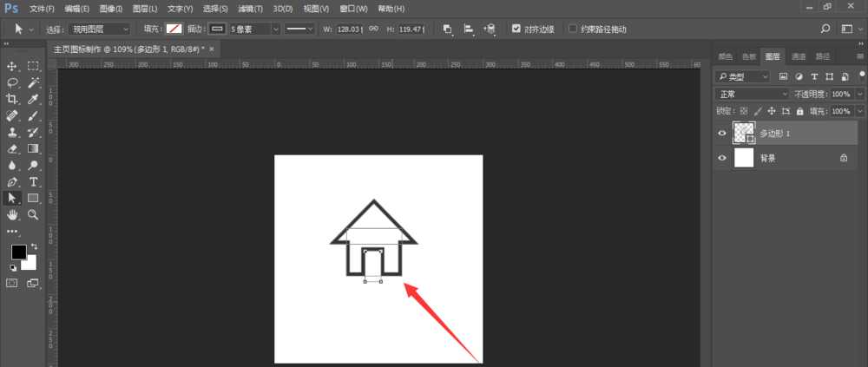The width and height of the screenshot is (868, 367).
Task: Select the Lasso tool
Action: [13, 82]
